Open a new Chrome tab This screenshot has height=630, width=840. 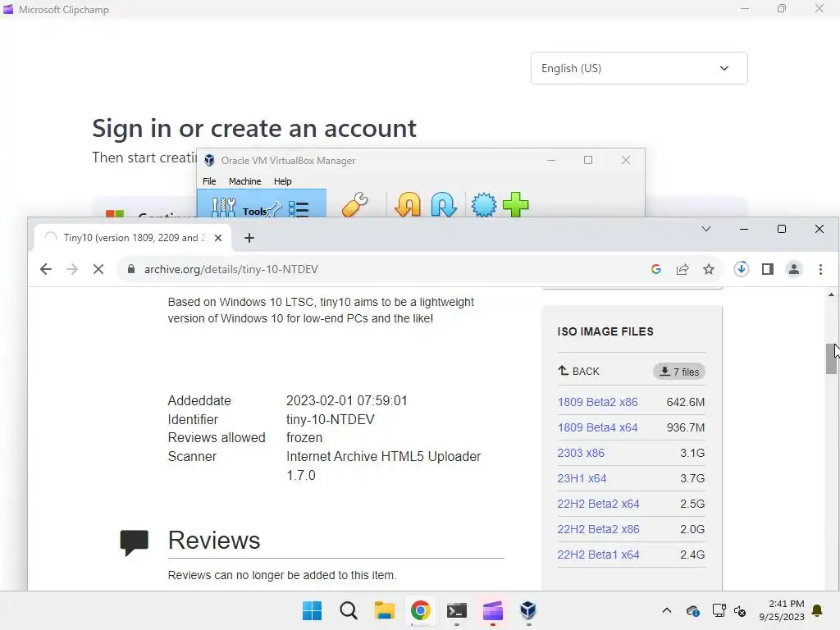[249, 238]
